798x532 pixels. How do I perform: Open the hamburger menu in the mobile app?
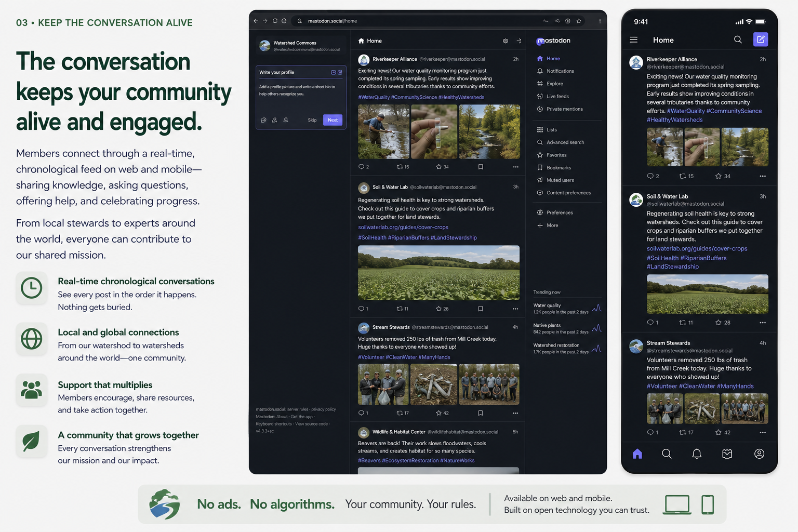tap(634, 39)
